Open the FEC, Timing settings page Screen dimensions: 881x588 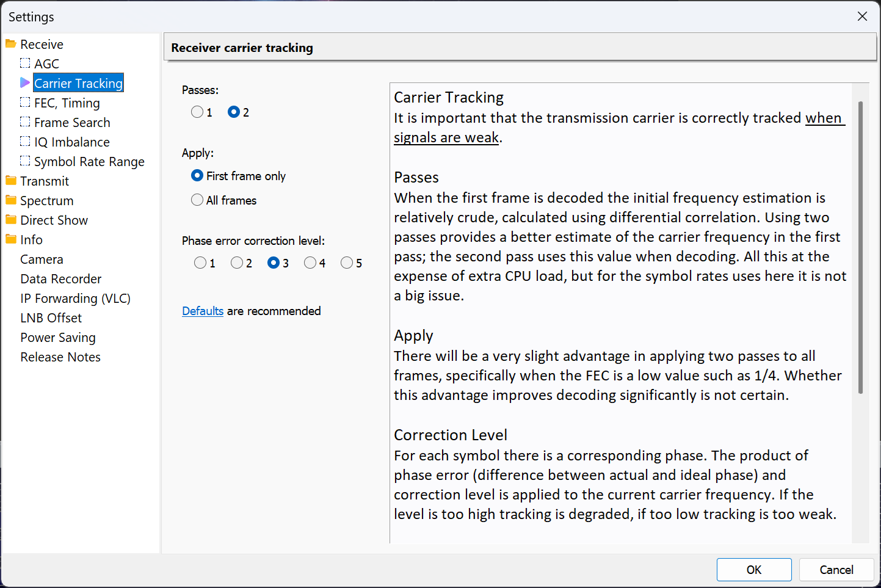pos(67,103)
